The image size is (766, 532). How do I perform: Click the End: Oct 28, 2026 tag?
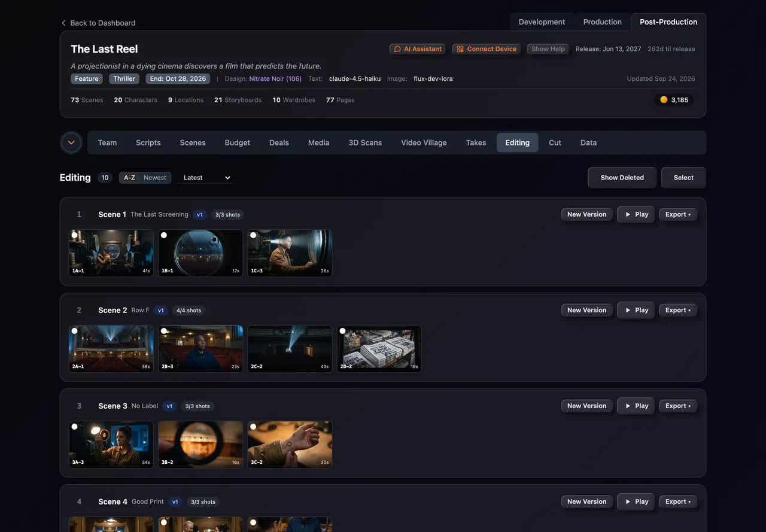(178, 79)
